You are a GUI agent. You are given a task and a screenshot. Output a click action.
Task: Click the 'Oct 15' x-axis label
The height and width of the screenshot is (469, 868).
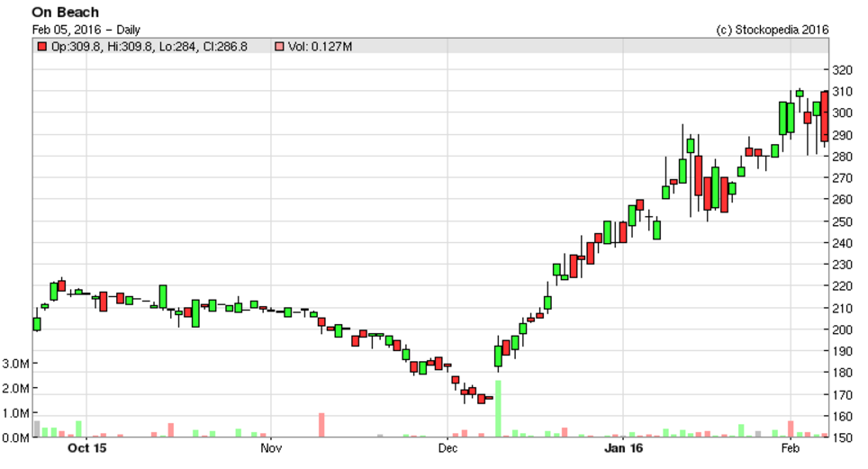(x=87, y=448)
